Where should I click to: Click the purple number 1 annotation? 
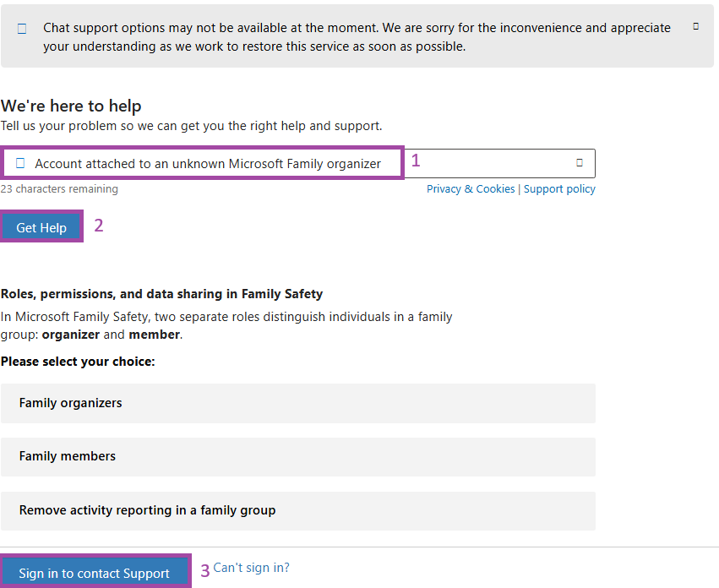point(416,161)
